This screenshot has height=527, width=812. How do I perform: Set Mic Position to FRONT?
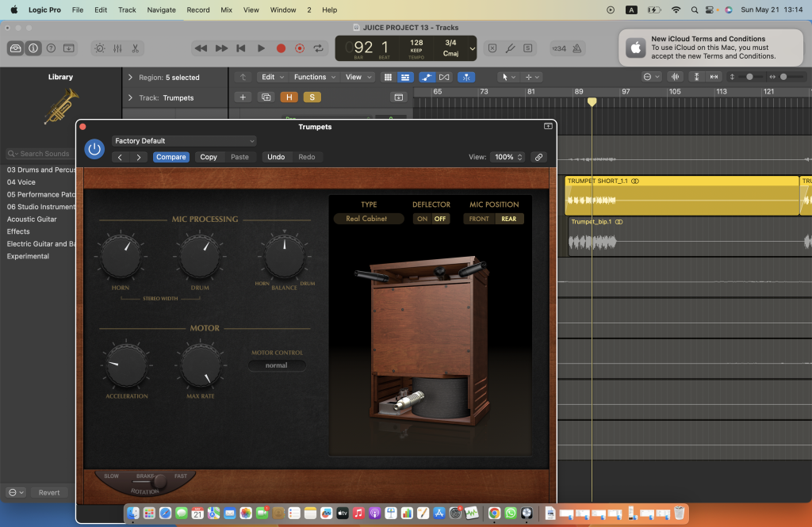click(479, 219)
